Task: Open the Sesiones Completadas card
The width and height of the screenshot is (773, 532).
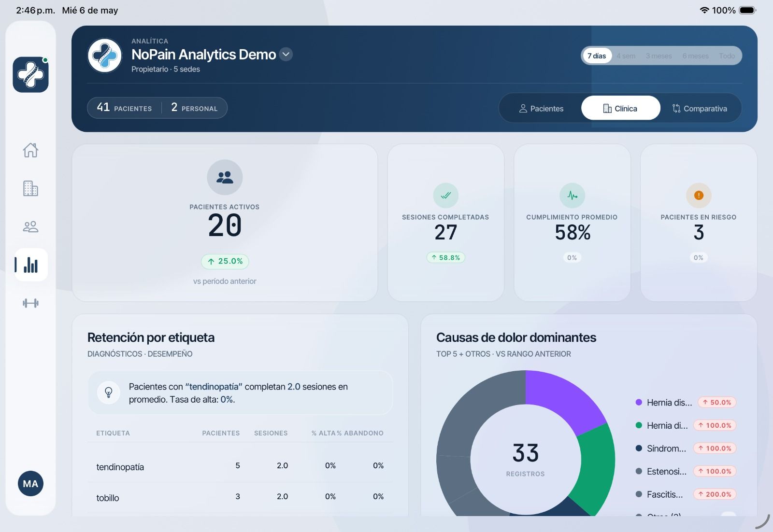Action: coord(445,223)
